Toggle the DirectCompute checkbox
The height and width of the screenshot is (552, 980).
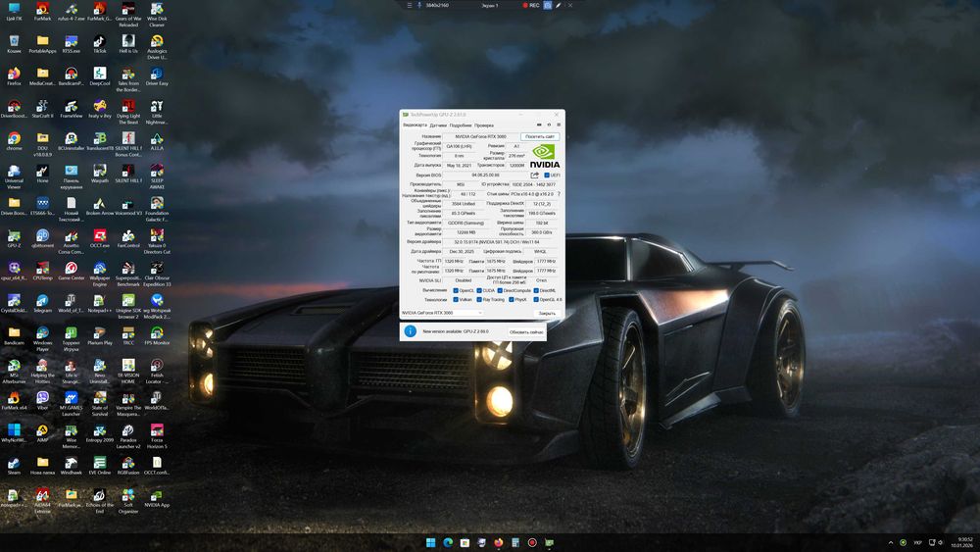pos(500,290)
